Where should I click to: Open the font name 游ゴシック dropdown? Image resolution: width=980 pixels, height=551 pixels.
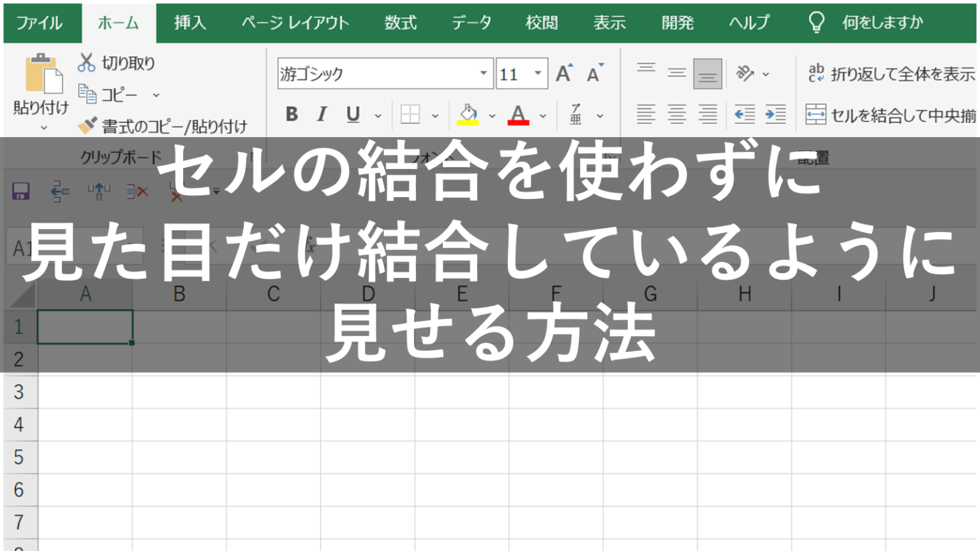click(x=483, y=73)
